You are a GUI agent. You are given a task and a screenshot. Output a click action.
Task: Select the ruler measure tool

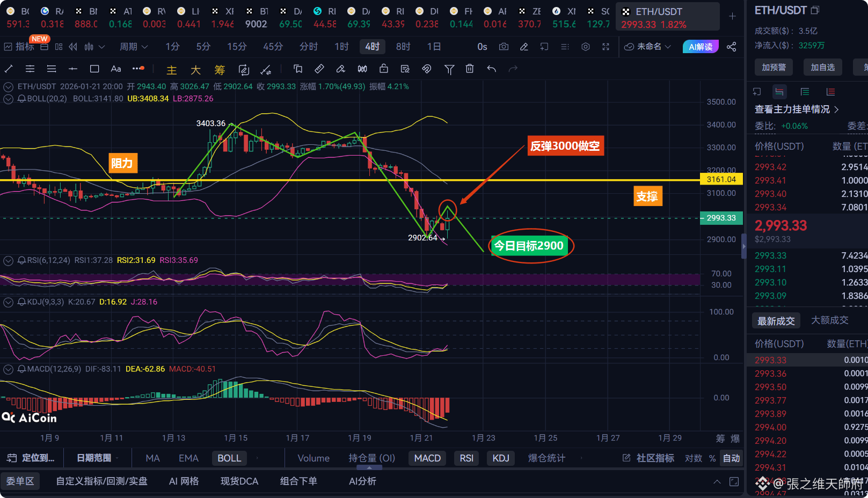[x=319, y=69]
